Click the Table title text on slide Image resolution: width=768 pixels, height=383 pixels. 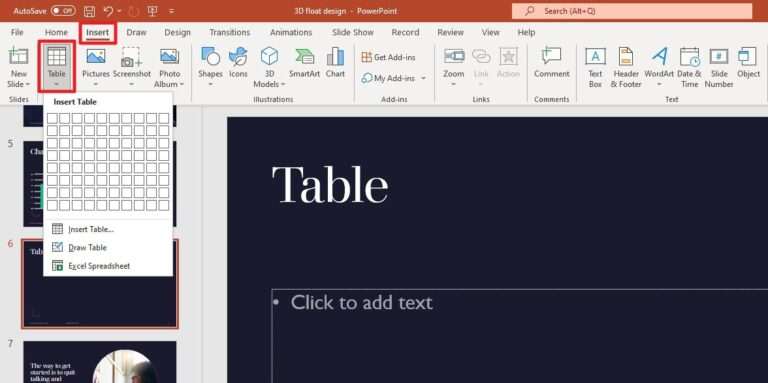click(330, 185)
